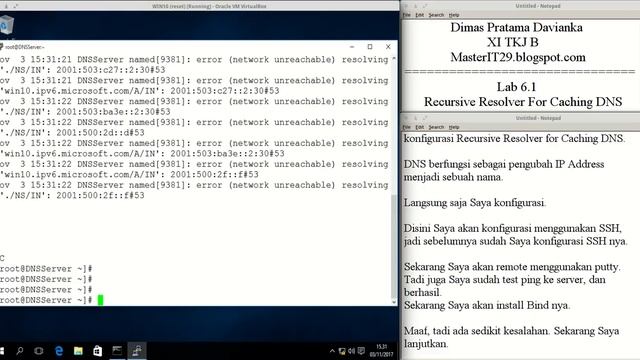The image size is (640, 360).
Task: Click 'DNS berfungsi sebagai pengubah IP Address' line
Action: pos(504,164)
